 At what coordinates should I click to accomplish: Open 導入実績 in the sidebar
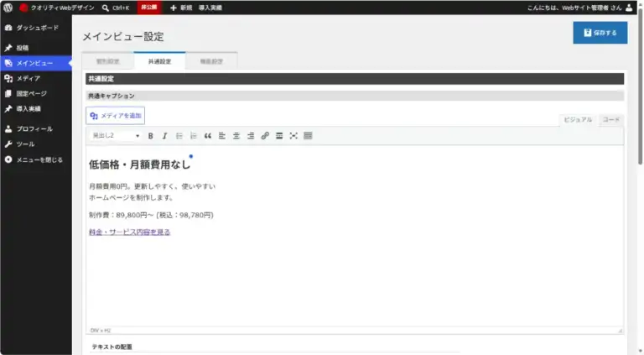click(36, 108)
